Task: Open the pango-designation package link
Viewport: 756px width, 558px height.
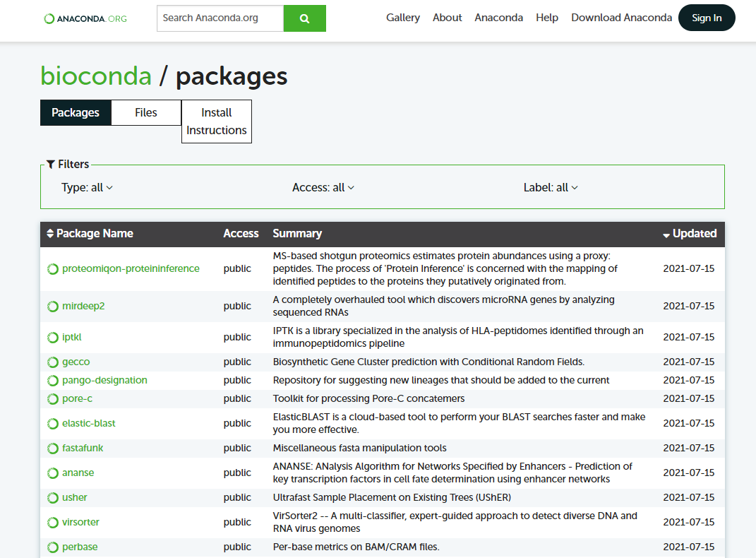Action: (x=104, y=381)
